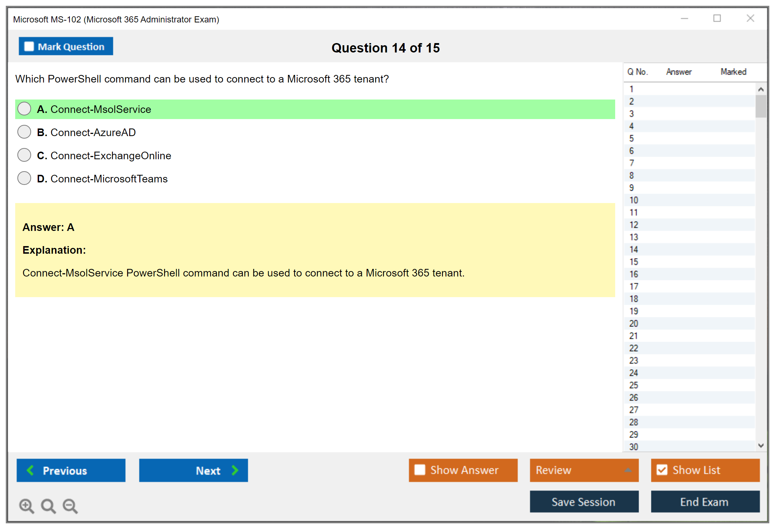Click the zoom out magnifier icon
Screen dimensions: 778x532
70,506
